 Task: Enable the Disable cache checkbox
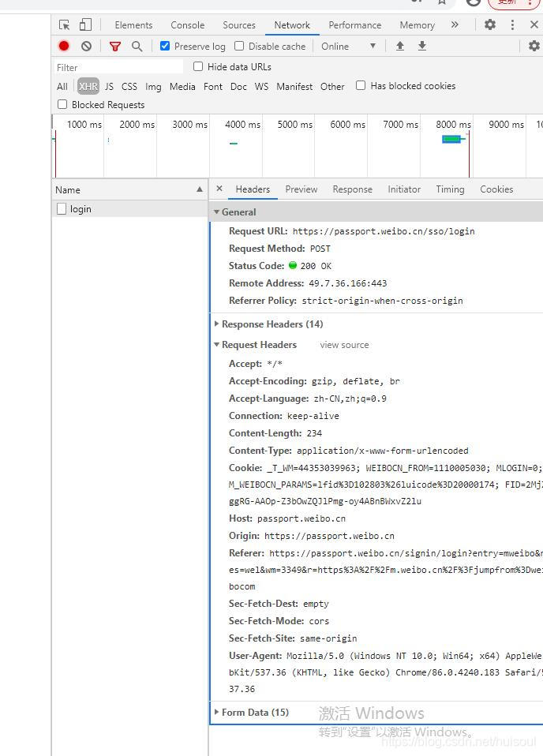(x=239, y=46)
